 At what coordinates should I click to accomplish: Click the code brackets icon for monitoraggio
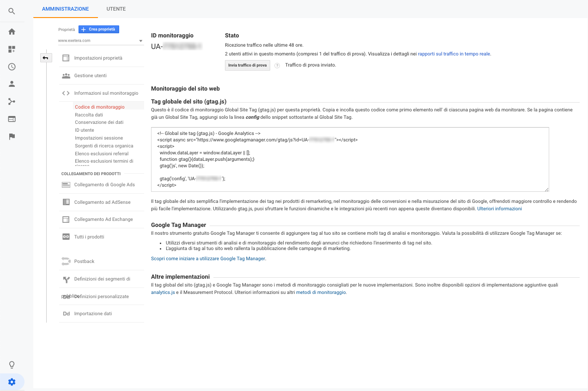click(x=66, y=93)
